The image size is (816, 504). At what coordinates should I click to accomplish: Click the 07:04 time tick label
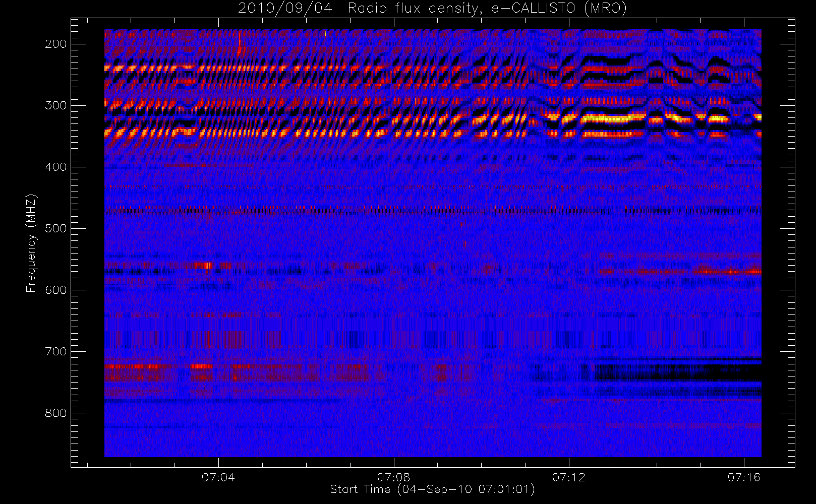click(x=218, y=477)
